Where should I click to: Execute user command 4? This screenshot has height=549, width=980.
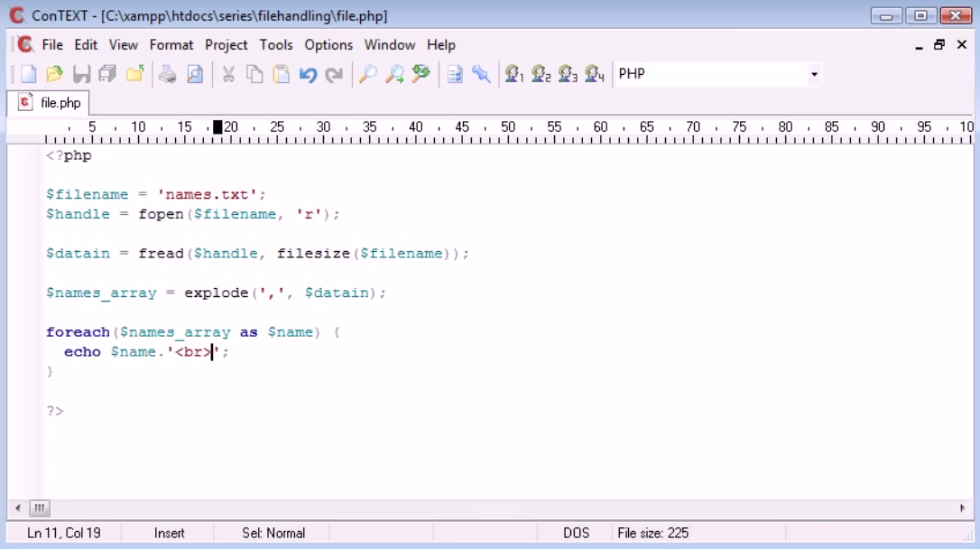(x=593, y=75)
